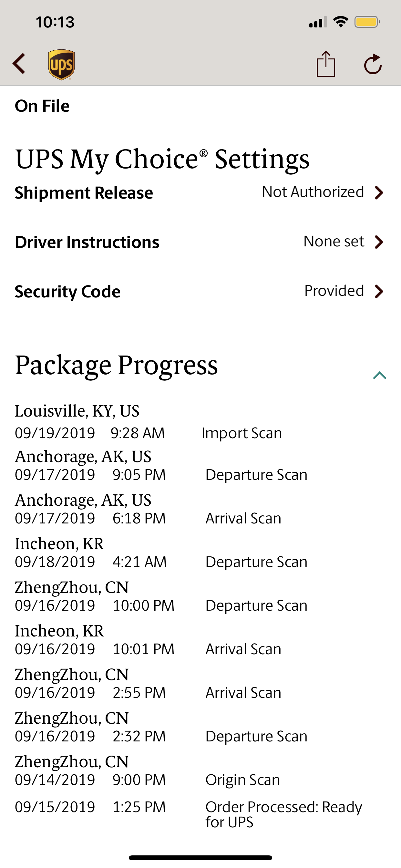Viewport: 401px width, 868px height.
Task: Tap the back arrow icon
Action: [19, 64]
